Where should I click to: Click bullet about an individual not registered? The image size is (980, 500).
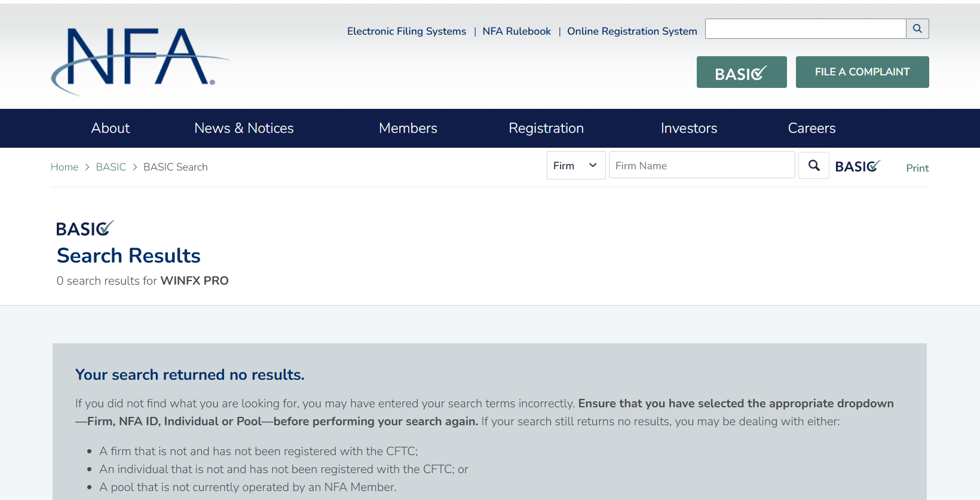point(284,469)
